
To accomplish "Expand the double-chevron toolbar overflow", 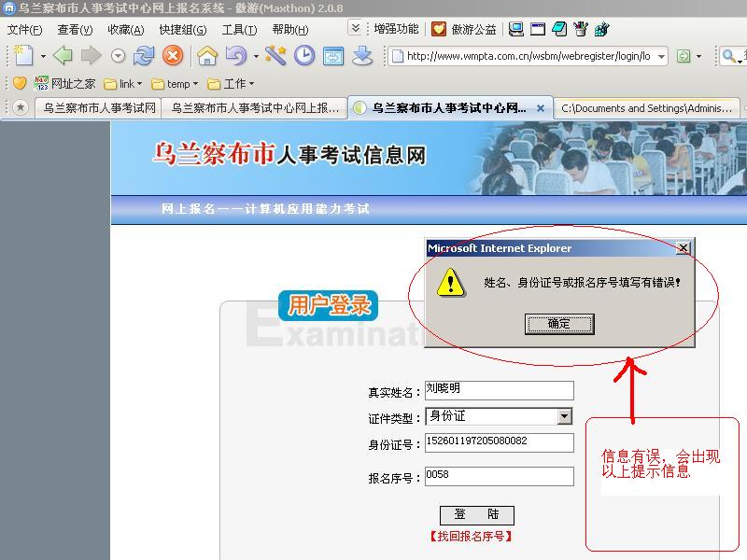I will pyautogui.click(x=356, y=28).
